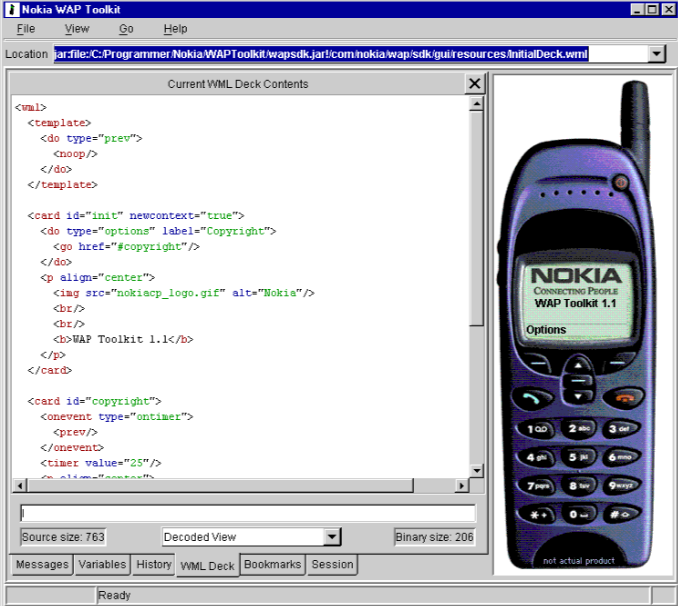Click the vertical scrollbar up arrow

(x=476, y=104)
